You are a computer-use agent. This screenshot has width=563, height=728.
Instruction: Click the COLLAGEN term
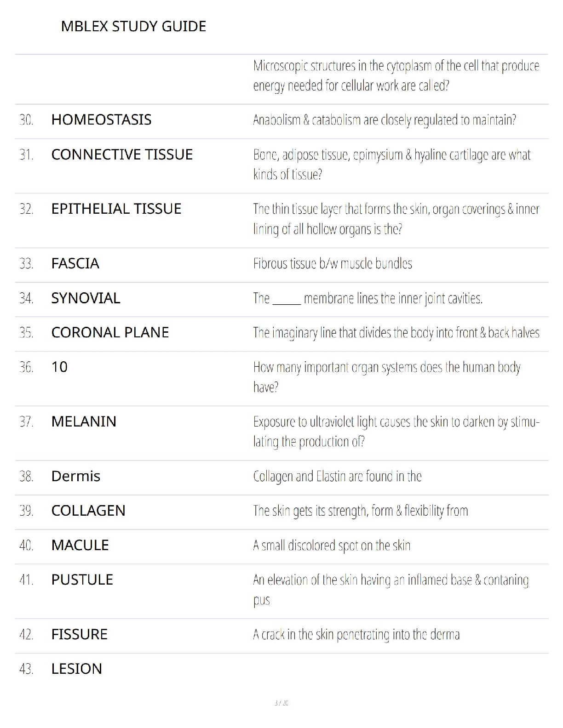click(x=88, y=511)
